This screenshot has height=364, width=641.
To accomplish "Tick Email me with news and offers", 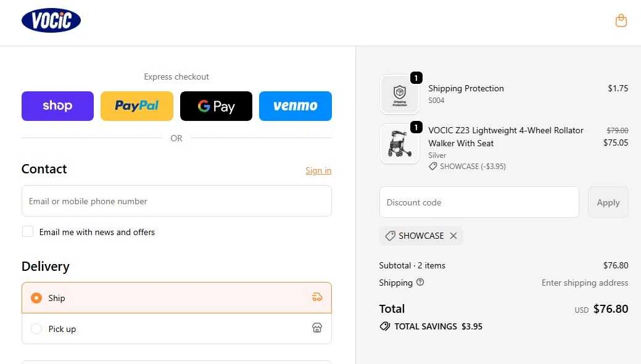I will pos(28,231).
